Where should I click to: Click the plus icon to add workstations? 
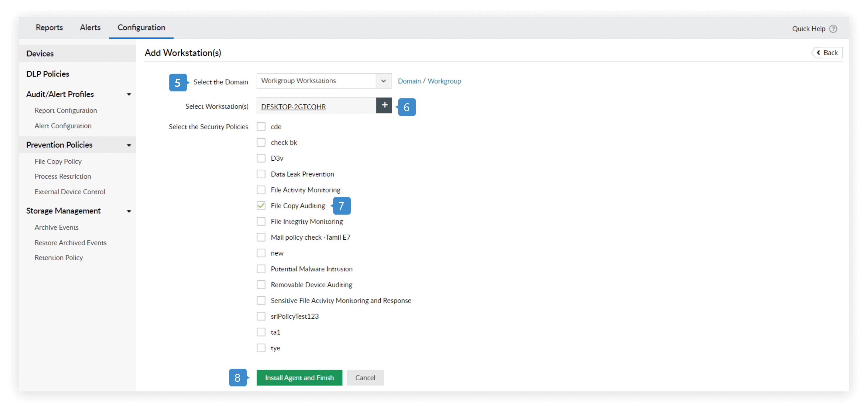click(384, 106)
